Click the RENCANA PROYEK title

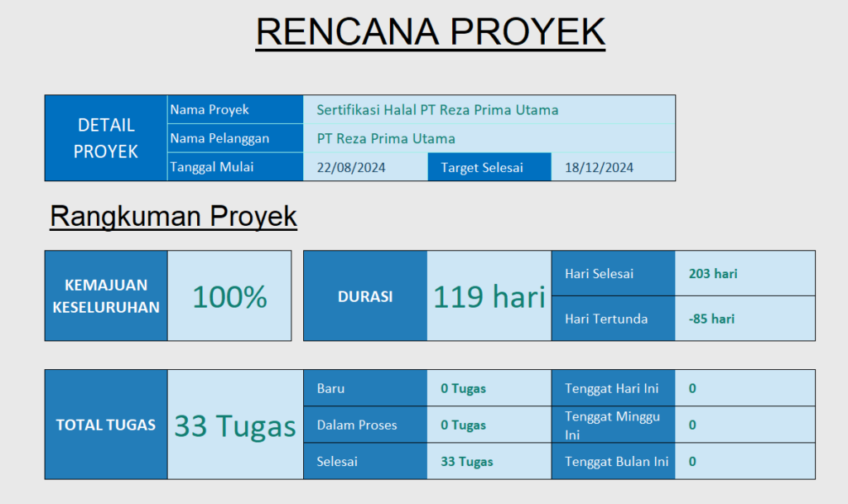click(x=431, y=31)
